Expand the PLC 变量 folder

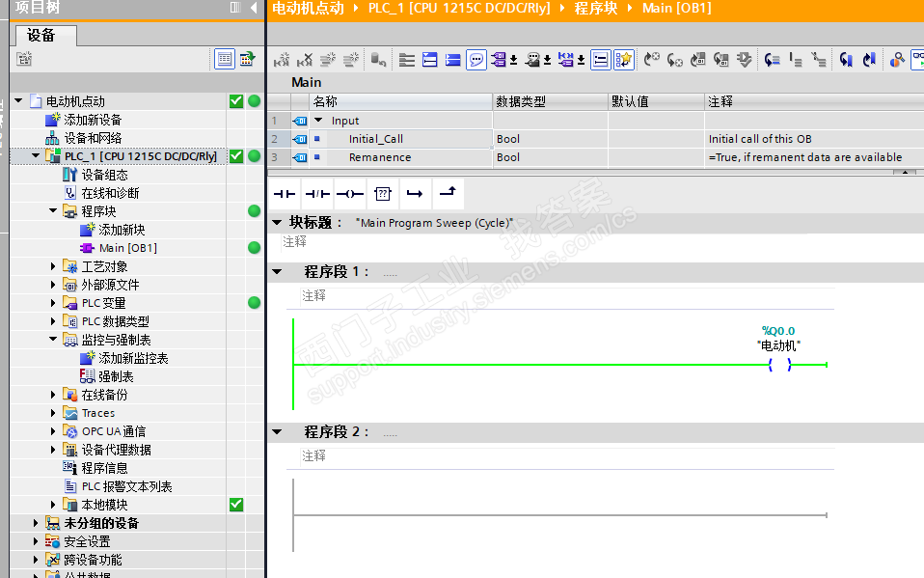53,303
